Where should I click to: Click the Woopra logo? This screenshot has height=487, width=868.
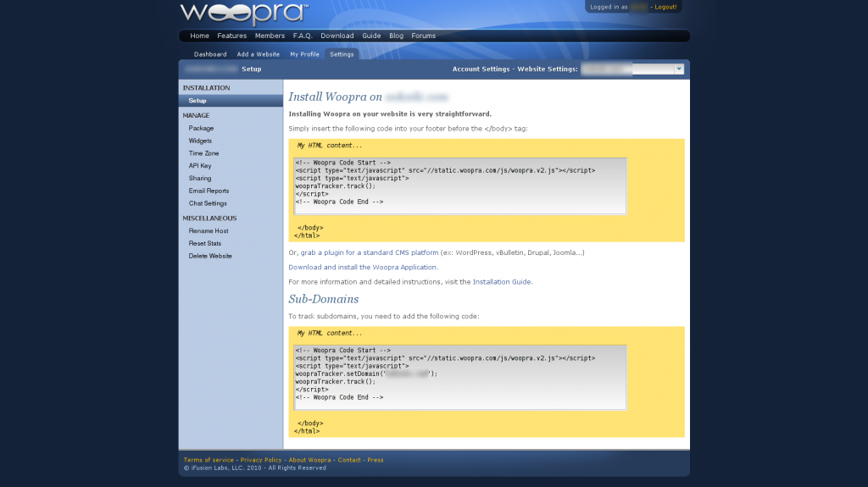(243, 14)
